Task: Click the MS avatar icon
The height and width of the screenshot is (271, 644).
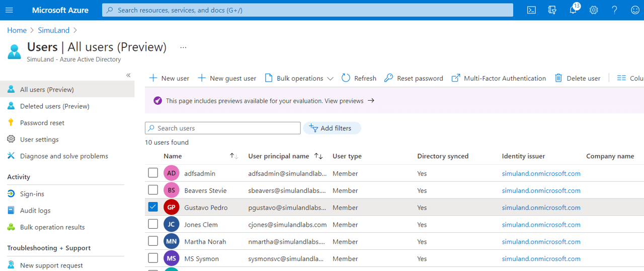Action: [x=172, y=258]
